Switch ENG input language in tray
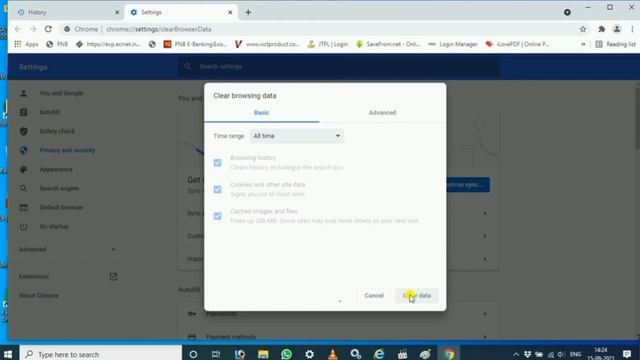This screenshot has width=640, height=360. point(576,354)
